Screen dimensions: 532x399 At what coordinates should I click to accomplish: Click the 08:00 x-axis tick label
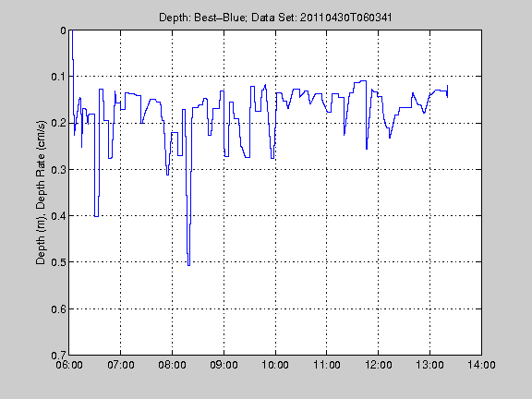[172, 365]
